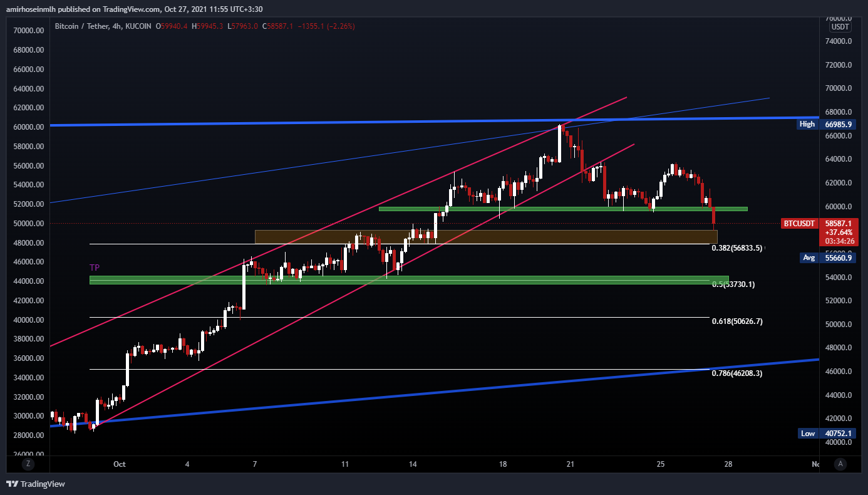Click the candle countdown 03:34:26
The height and width of the screenshot is (495, 868).
point(839,241)
